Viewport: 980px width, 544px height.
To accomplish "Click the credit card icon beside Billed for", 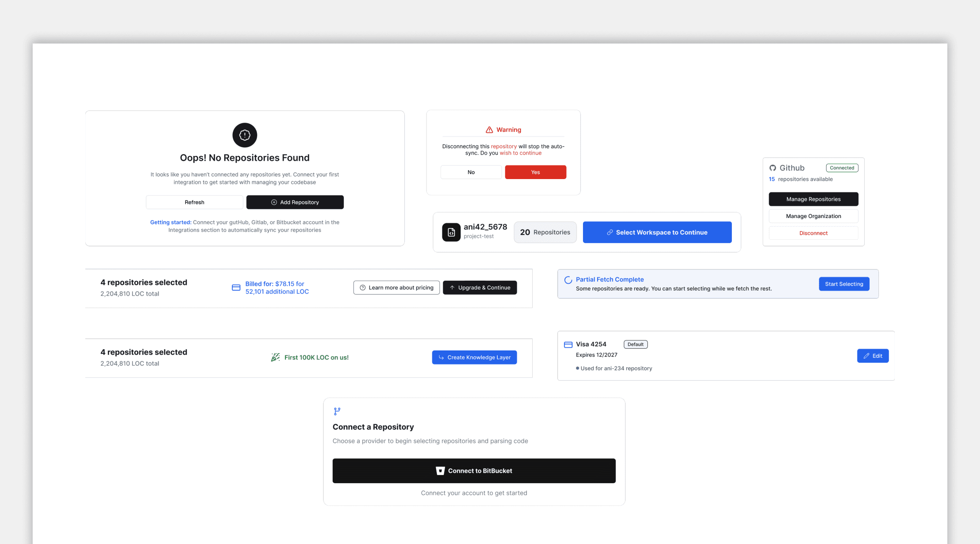I will click(x=236, y=288).
